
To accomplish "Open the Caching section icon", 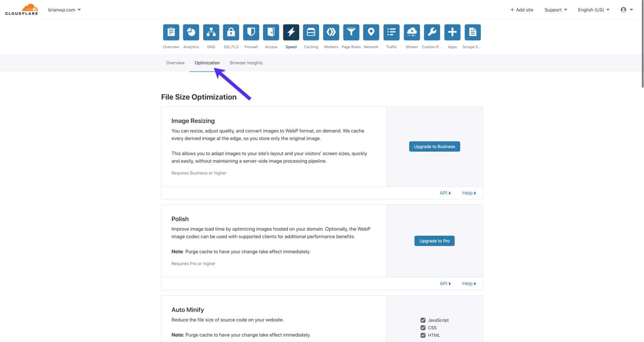I will [x=311, y=32].
